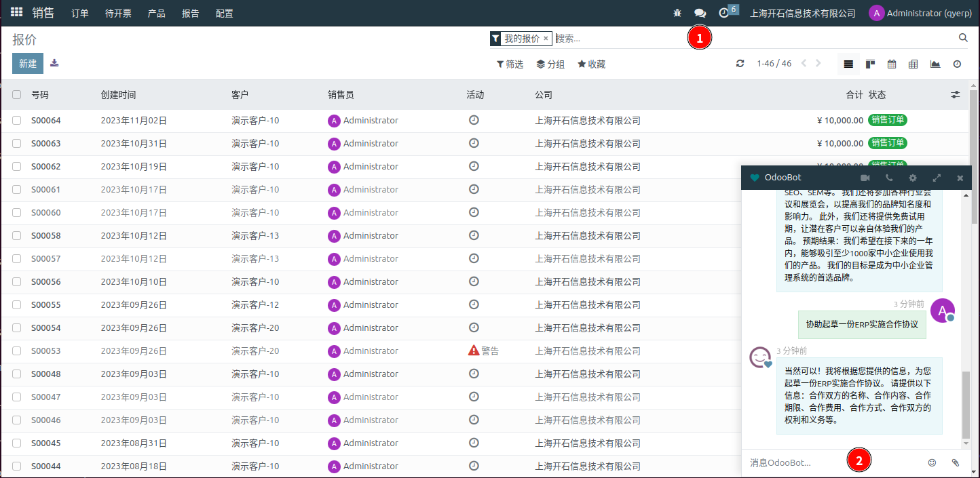Open the 收藏 favorites dropdown
The width and height of the screenshot is (980, 478).
pos(591,64)
